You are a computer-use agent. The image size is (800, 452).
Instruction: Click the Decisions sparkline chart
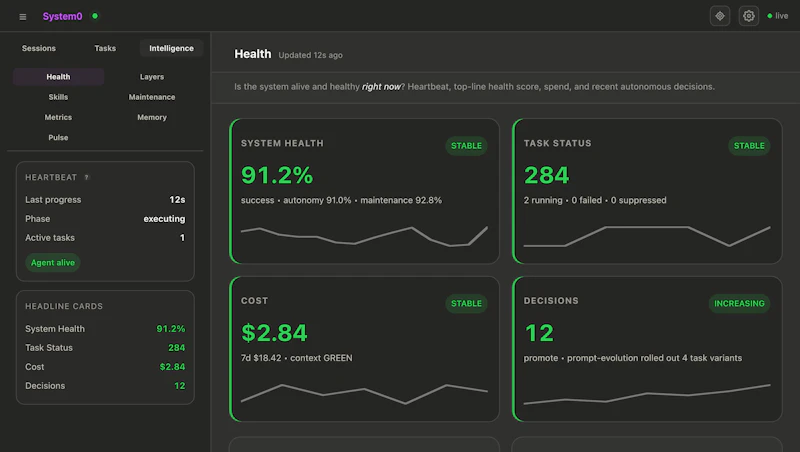(647, 394)
